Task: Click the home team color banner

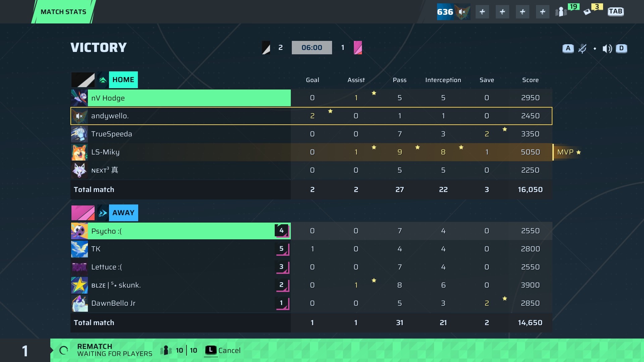Action: pyautogui.click(x=83, y=80)
